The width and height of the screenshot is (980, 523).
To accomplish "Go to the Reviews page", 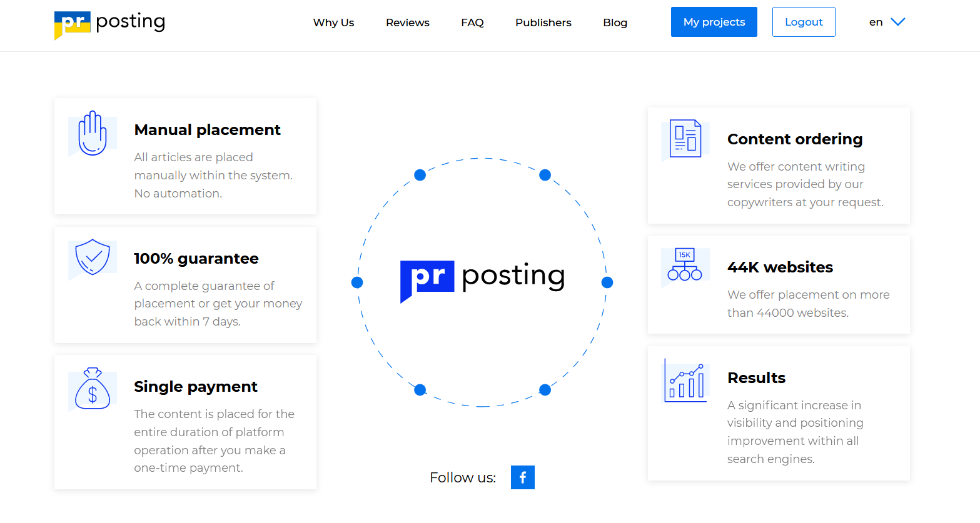I will (408, 22).
